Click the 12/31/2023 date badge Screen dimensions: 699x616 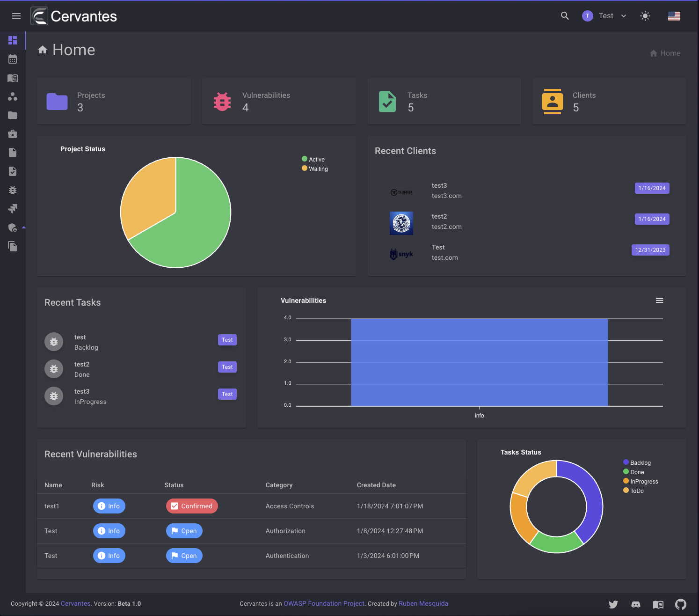click(x=650, y=250)
